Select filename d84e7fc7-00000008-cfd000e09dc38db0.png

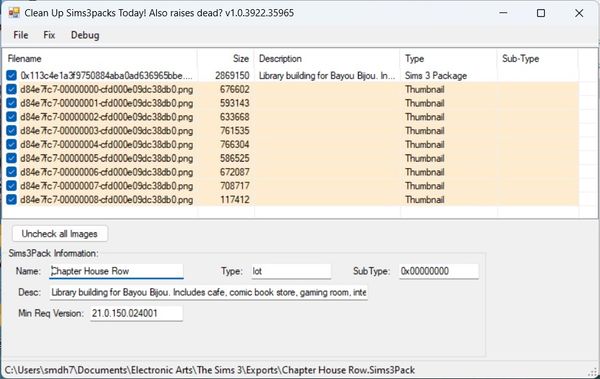[107, 199]
